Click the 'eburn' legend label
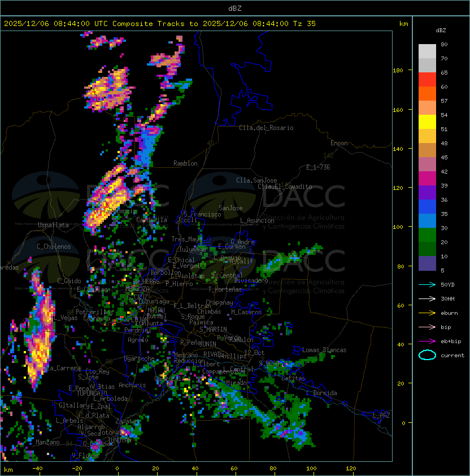The image size is (470, 476). click(x=449, y=313)
